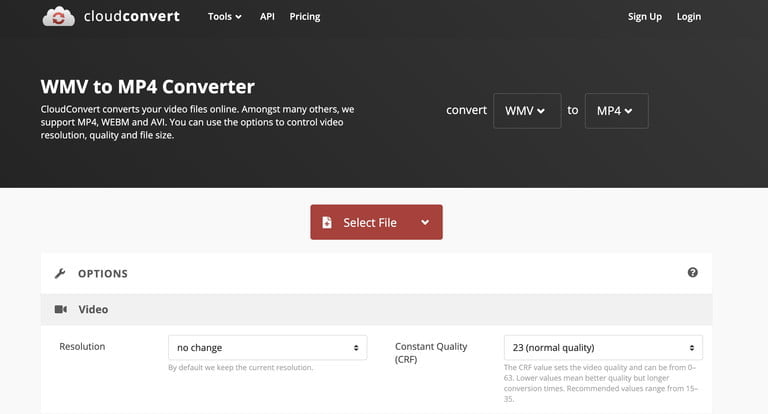The image size is (768, 414).
Task: Click the WMV to MP4 Converter heading
Action: pyautogui.click(x=147, y=87)
